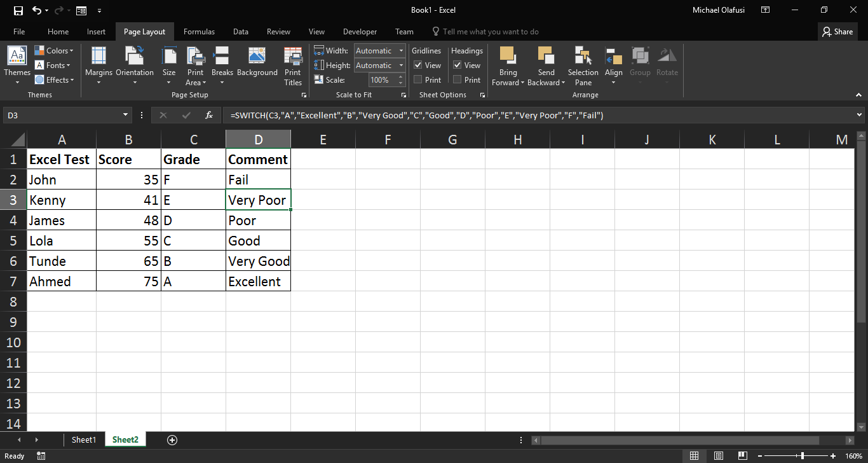This screenshot has height=463, width=868.
Task: Click the Select All corner triangle
Action: click(x=18, y=139)
